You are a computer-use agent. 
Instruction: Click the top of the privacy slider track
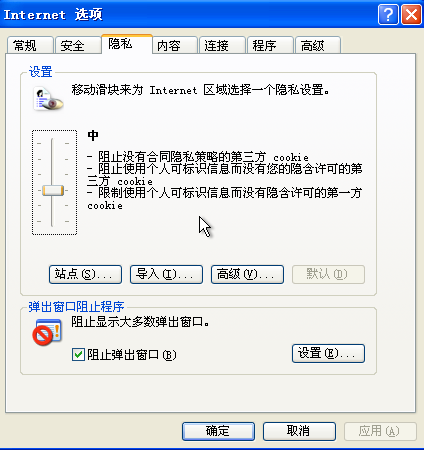(x=52, y=140)
